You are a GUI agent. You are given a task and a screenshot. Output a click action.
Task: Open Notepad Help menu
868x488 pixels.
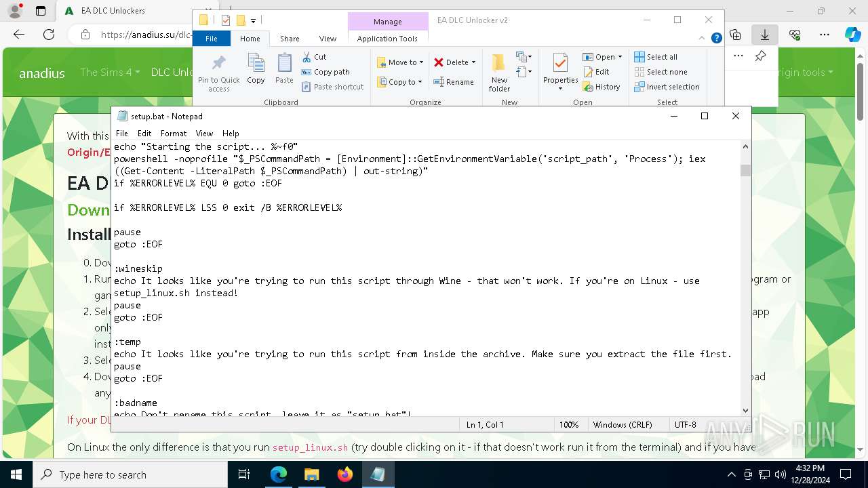click(231, 134)
